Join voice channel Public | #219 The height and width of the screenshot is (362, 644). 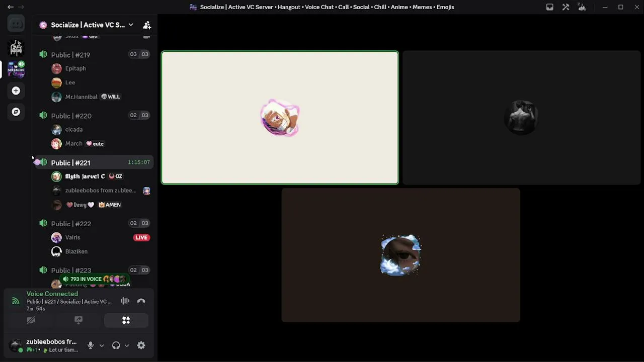94,54
